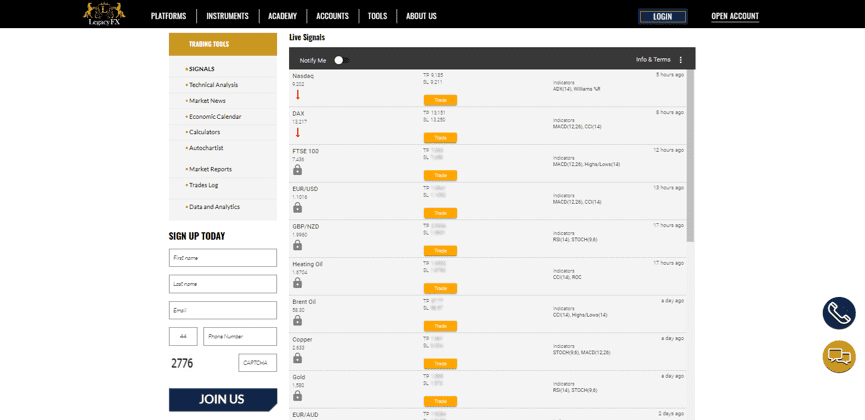Click the LegacyFX logo
Viewport: 865px width, 420px height.
click(x=104, y=14)
